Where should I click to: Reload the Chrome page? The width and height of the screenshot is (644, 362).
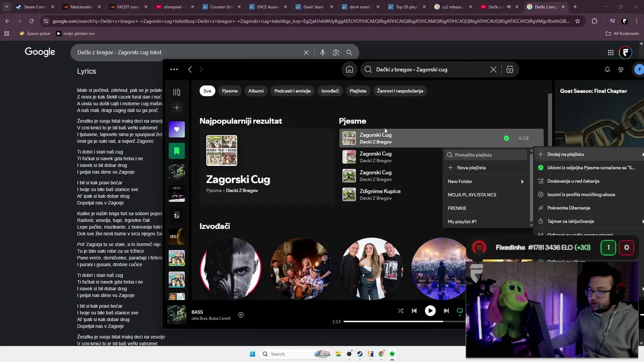click(x=31, y=21)
